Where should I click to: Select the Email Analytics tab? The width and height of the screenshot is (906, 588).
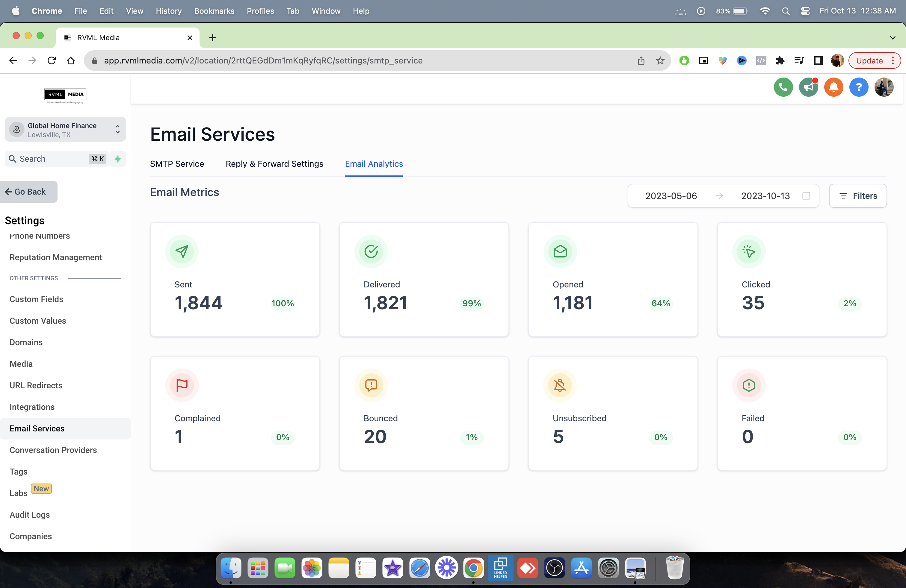click(x=374, y=164)
